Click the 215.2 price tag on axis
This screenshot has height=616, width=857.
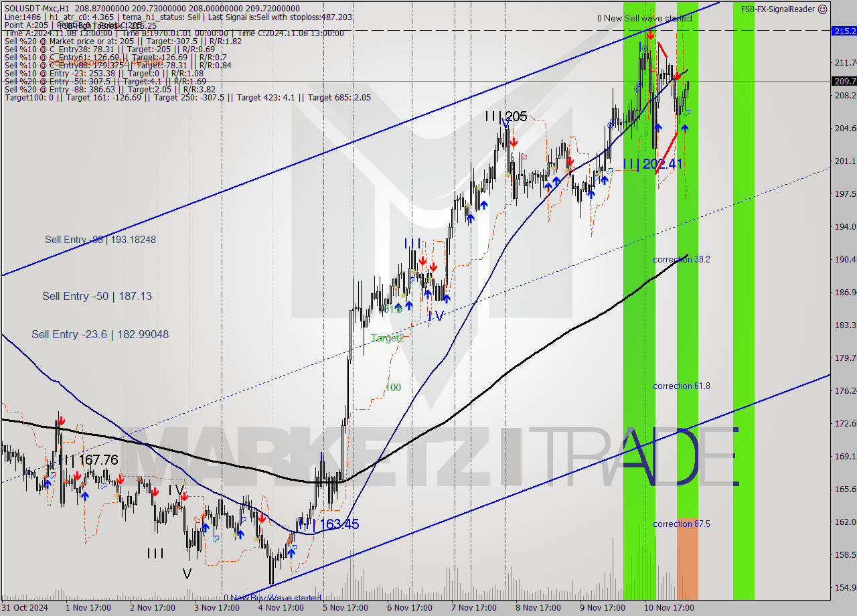[844, 31]
